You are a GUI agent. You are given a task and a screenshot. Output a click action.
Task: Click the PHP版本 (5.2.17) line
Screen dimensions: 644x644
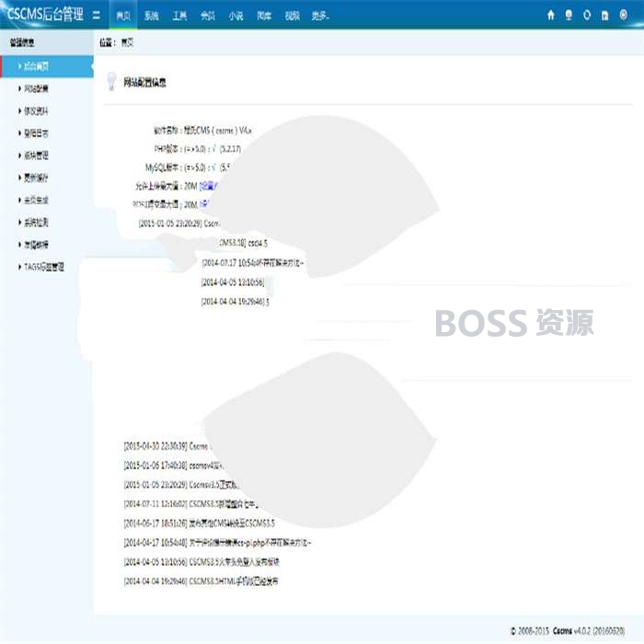coord(198,149)
